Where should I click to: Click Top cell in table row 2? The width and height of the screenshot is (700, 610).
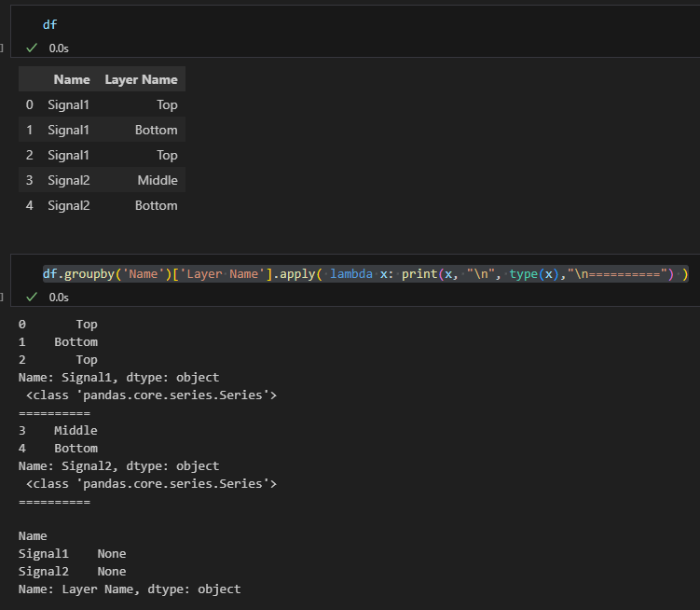167,156
